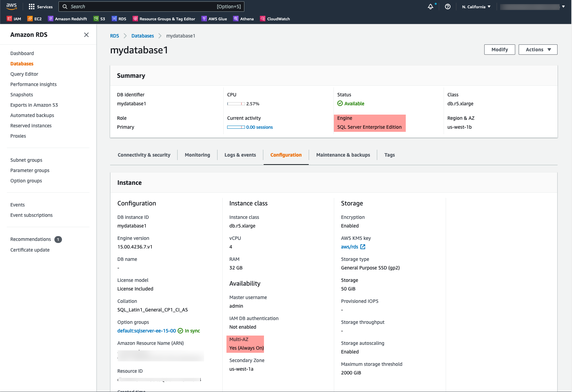Screen dimensions: 572x392
Task: Close the Amazon RDS side panel
Action: [x=86, y=35]
